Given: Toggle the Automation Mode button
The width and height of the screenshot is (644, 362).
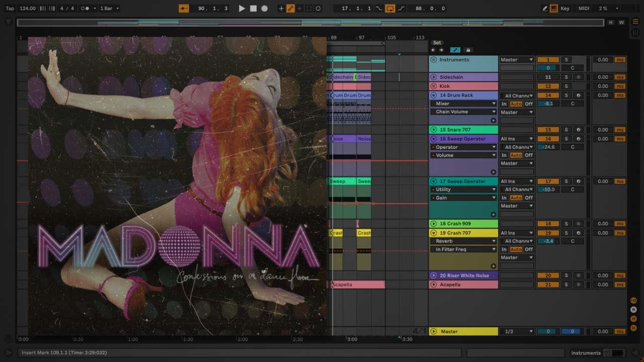Looking at the screenshot, I should pyautogui.click(x=455, y=50).
